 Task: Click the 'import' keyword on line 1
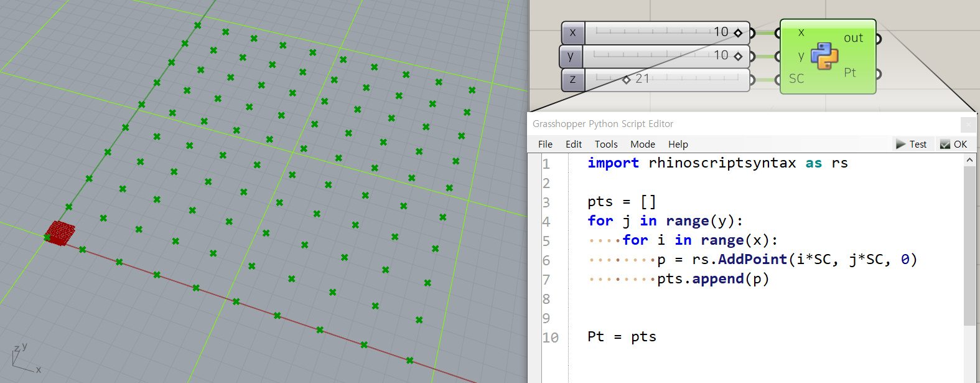(613, 163)
